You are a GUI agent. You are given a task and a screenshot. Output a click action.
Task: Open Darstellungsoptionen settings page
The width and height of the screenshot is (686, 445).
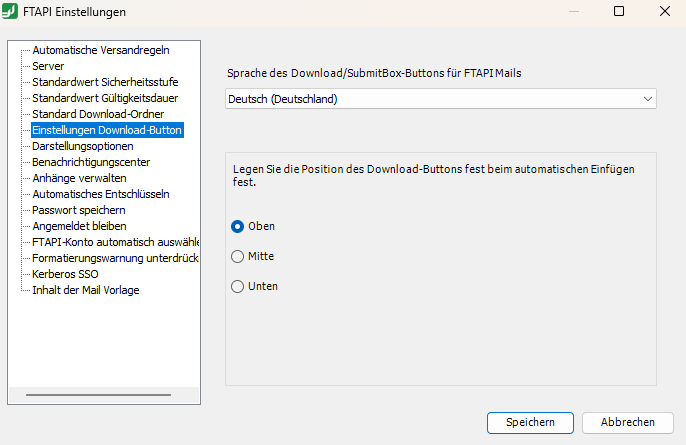click(82, 146)
